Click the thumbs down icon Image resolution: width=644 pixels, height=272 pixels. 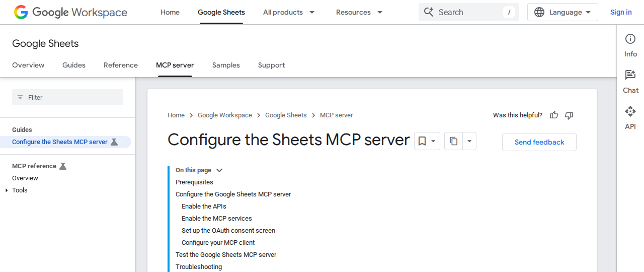point(569,115)
